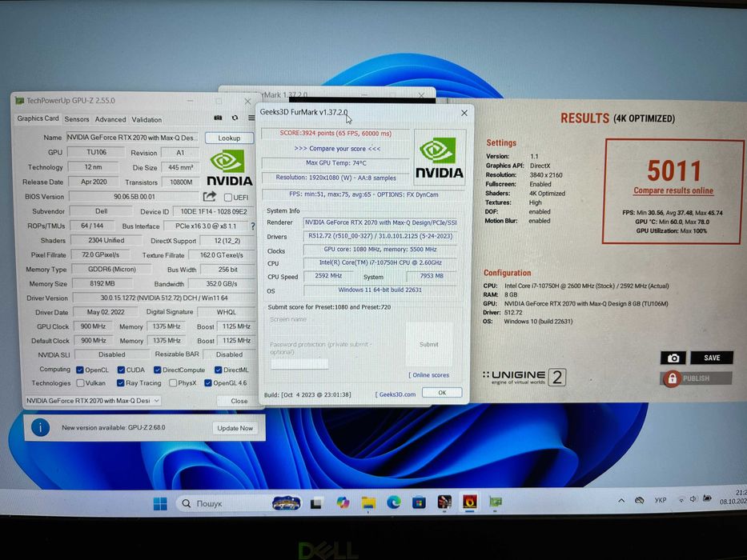This screenshot has width=747, height=560.
Task: Click SAVE button in Unigine results
Action: 712,358
